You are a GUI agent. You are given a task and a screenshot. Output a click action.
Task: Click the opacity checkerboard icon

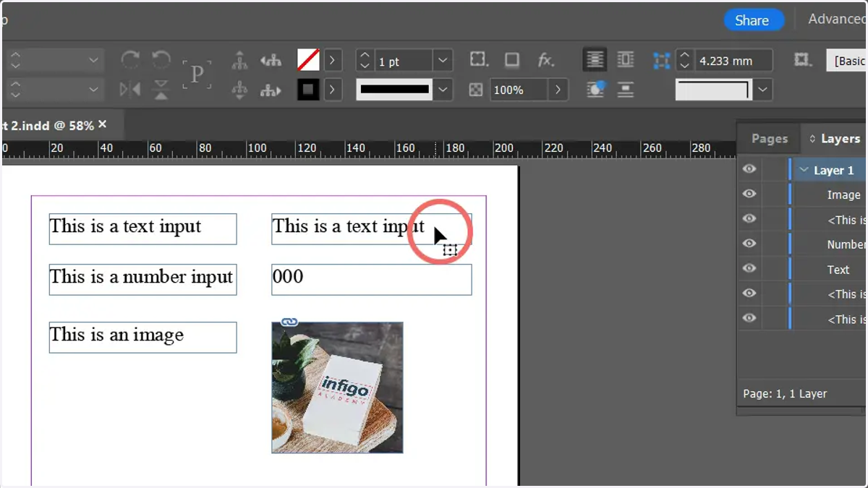[x=476, y=90]
